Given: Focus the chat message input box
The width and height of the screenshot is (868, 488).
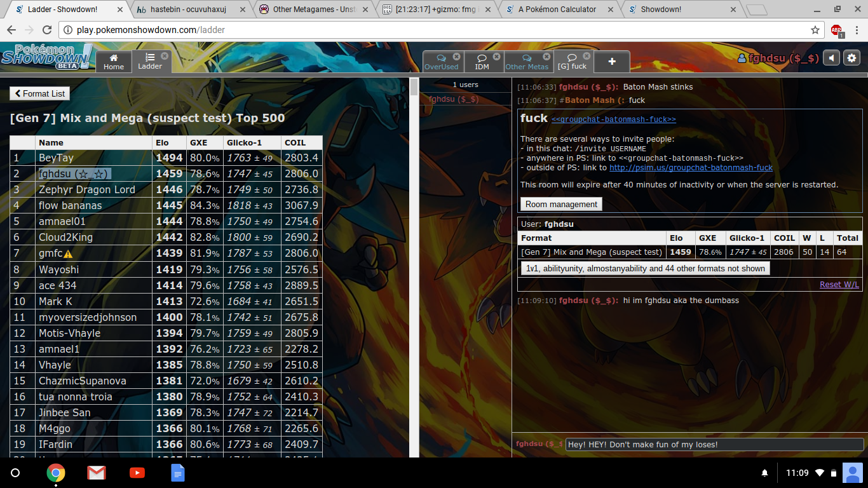Looking at the screenshot, I should [714, 445].
